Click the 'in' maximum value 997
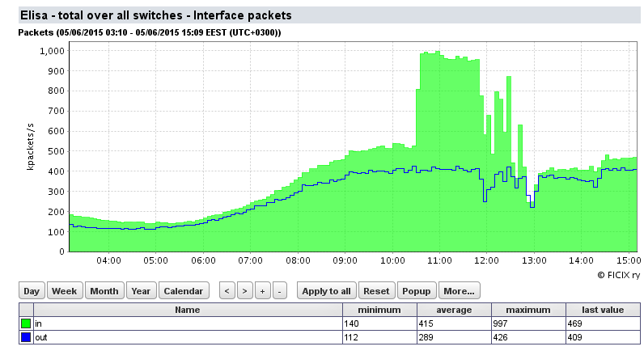 (500, 323)
